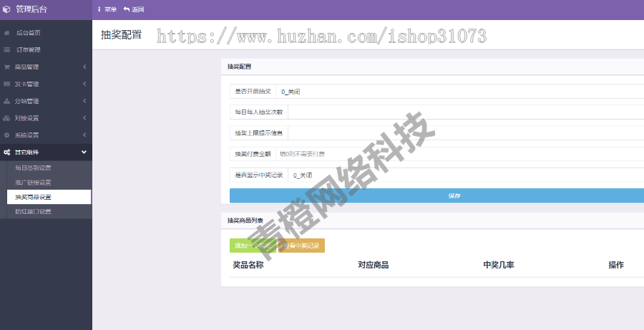Click the cubes icon beside 对接设置

tap(6, 118)
